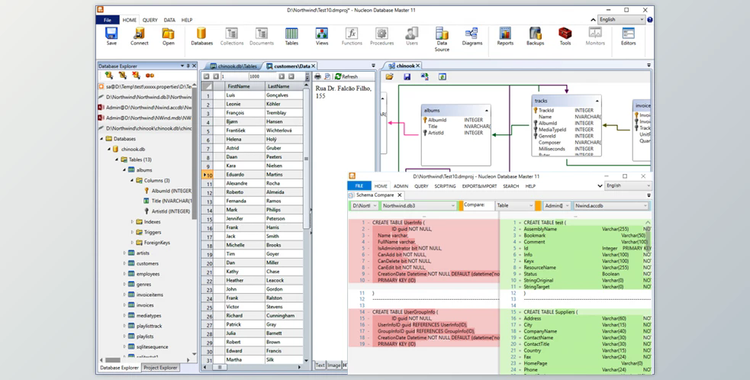The image size is (750, 380).
Task: Expand the artists table node
Action: click(x=125, y=253)
